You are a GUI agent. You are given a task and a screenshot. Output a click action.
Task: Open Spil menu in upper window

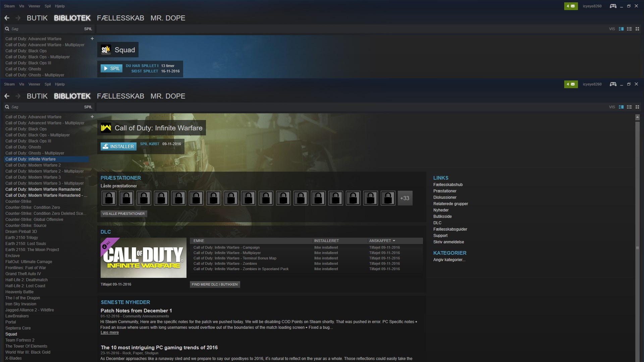[48, 6]
